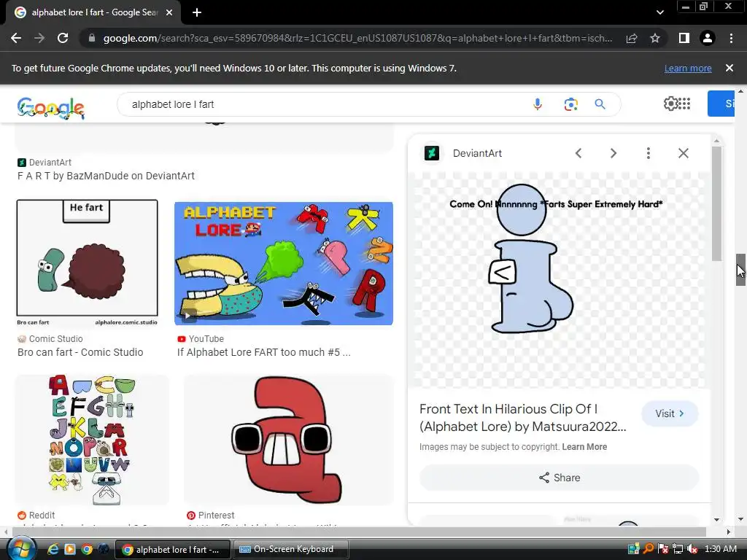
Task: Open If Alphabet Lore FART too much link
Action: click(264, 352)
